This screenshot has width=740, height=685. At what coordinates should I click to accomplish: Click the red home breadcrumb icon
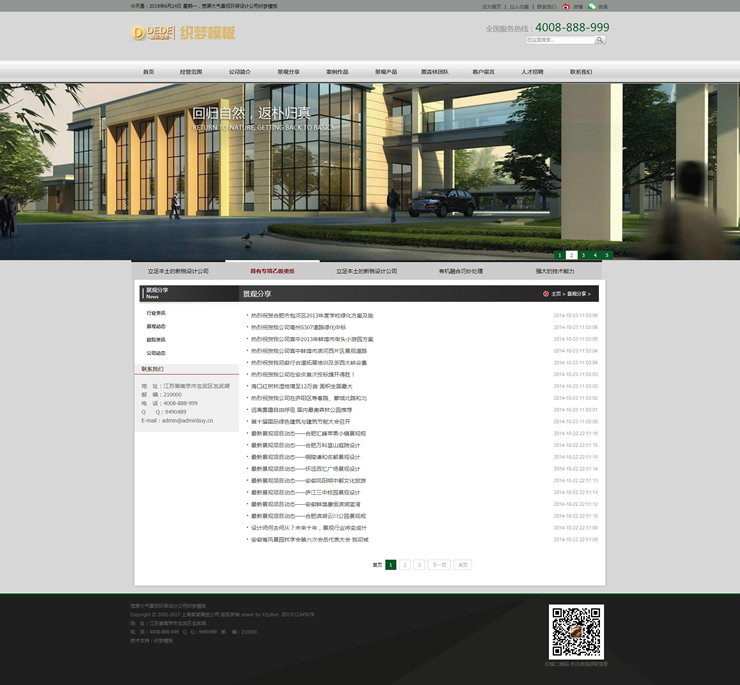click(x=546, y=294)
